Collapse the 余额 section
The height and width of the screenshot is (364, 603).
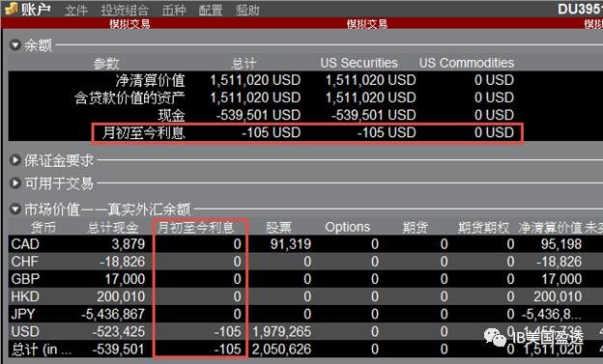click(15, 45)
